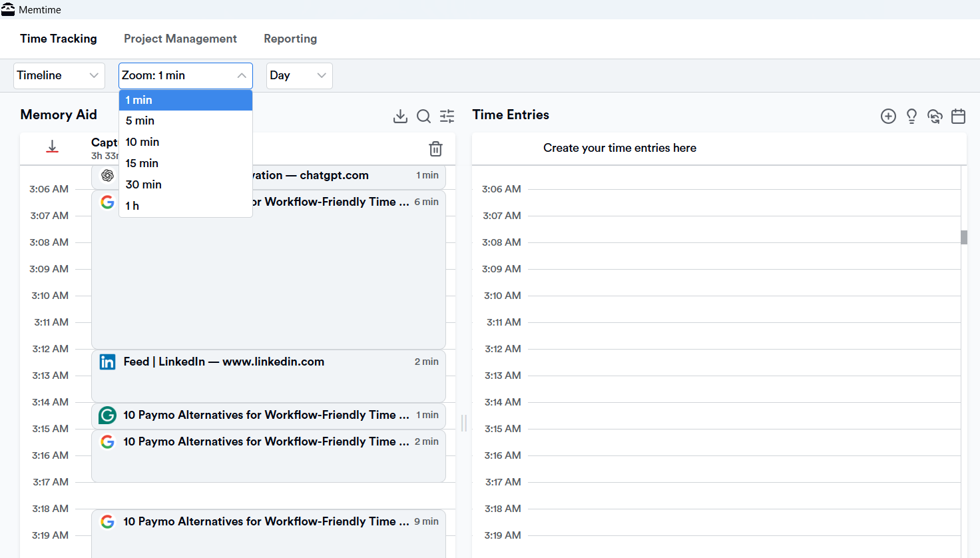980x558 pixels.
Task: Collapse the Zoom dropdown chevron
Action: [x=242, y=75]
